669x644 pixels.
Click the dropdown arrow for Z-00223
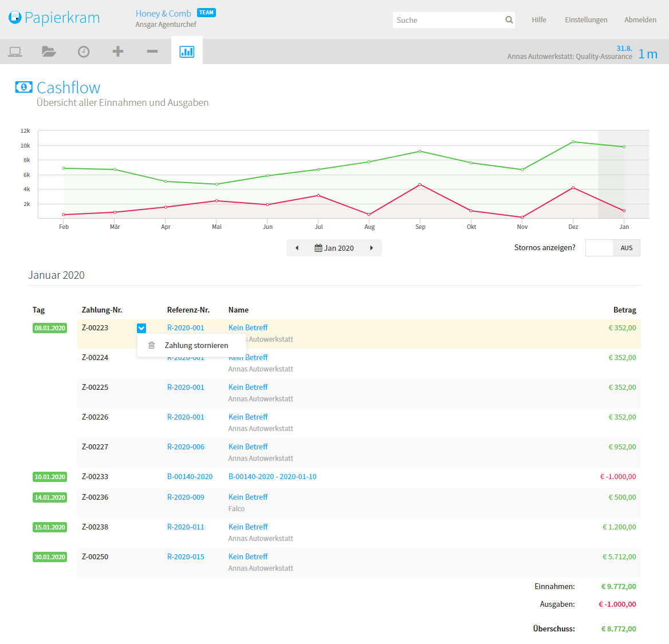click(141, 328)
